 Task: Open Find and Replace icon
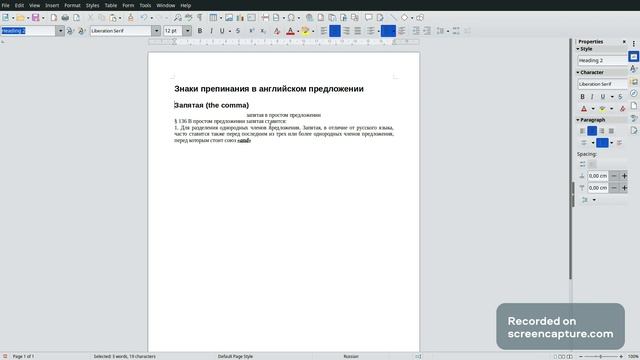178,18
